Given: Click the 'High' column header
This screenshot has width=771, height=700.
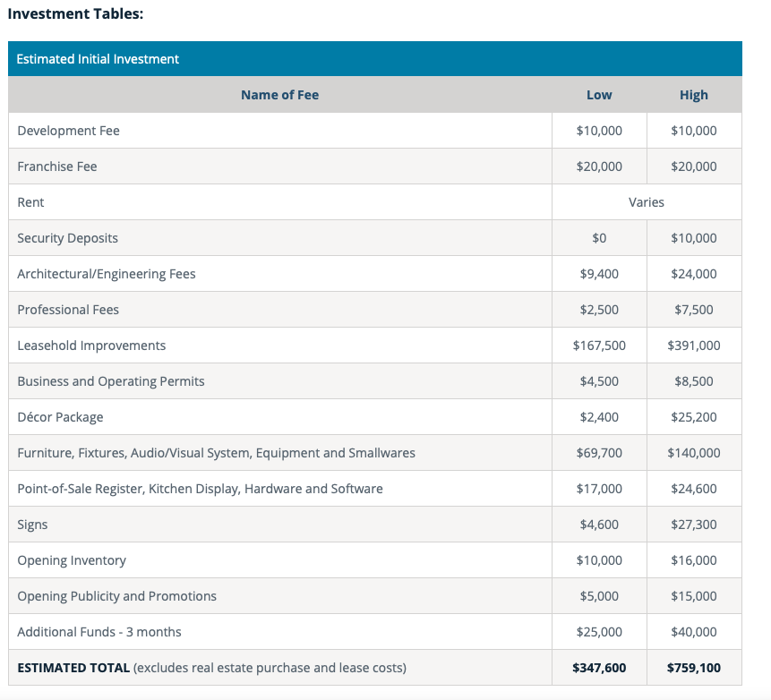Looking at the screenshot, I should pyautogui.click(x=694, y=95).
